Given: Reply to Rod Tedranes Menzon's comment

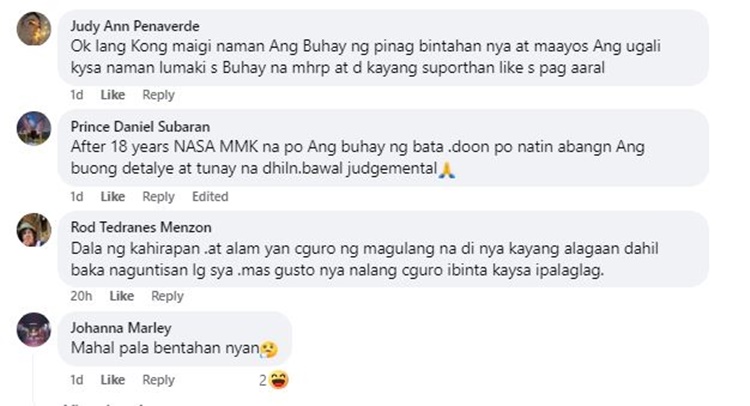Looking at the screenshot, I should tap(167, 296).
